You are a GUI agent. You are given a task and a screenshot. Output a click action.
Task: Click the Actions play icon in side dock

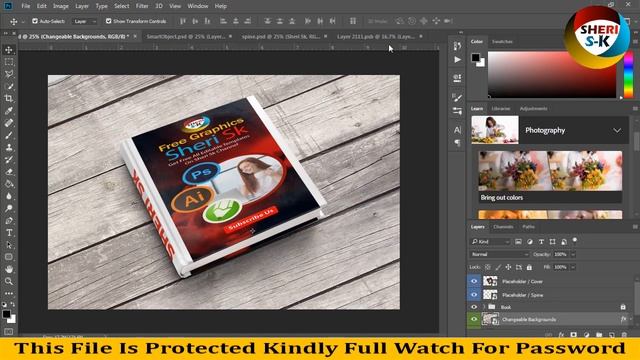457,60
